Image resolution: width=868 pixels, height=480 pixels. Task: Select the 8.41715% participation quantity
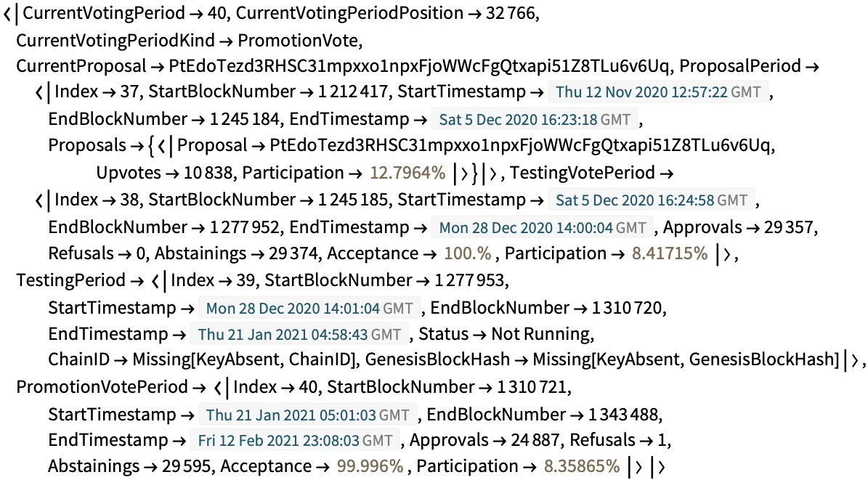pos(670,253)
